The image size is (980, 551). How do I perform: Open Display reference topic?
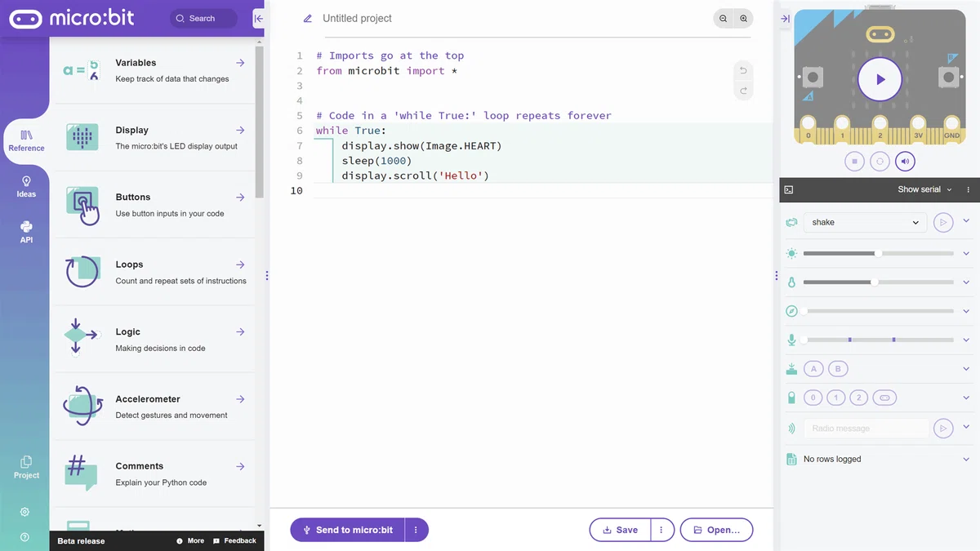154,137
